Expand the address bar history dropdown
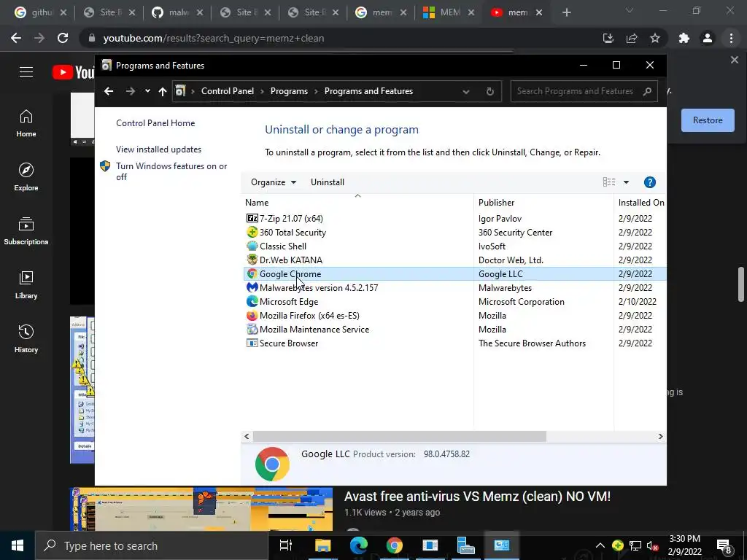 [466, 91]
